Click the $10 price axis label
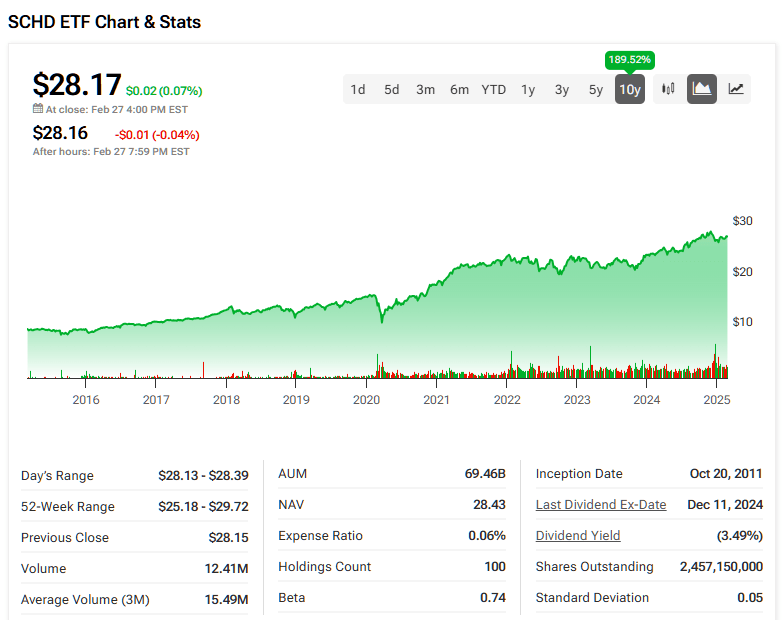This screenshot has height=620, width=782. [x=742, y=322]
